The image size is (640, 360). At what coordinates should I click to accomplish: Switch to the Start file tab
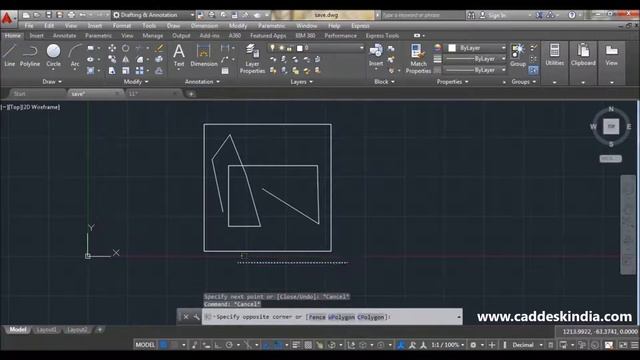tap(19, 94)
